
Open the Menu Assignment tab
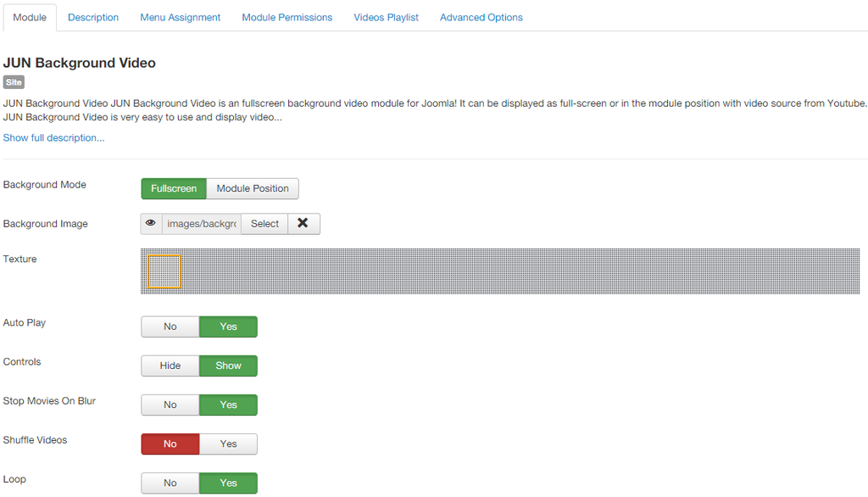[x=180, y=18]
